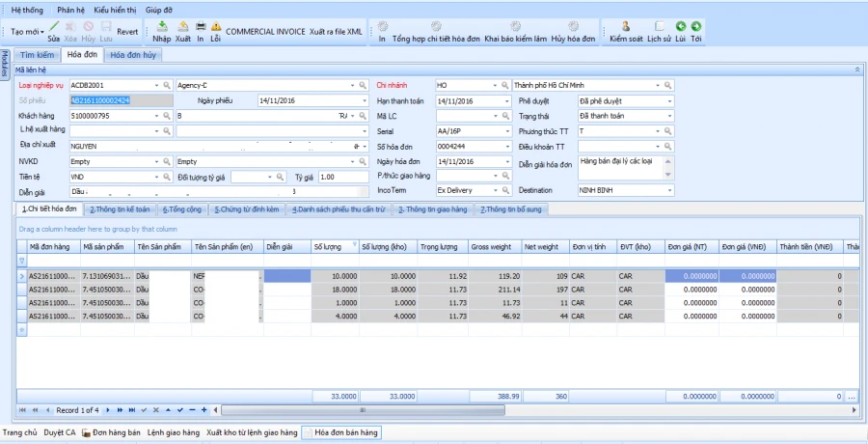Open the Serial AA/16P dropdown

[x=507, y=131]
